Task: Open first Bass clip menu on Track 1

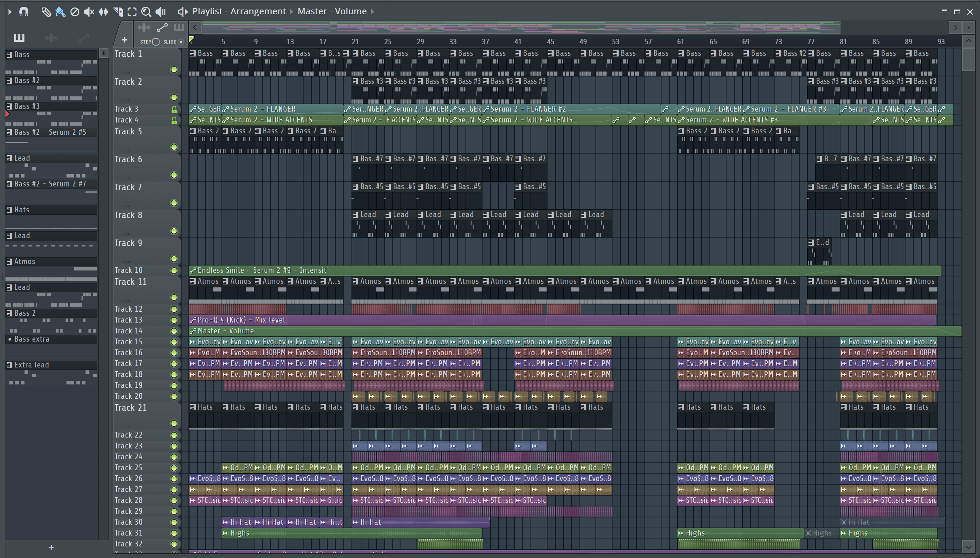Action: click(x=193, y=54)
